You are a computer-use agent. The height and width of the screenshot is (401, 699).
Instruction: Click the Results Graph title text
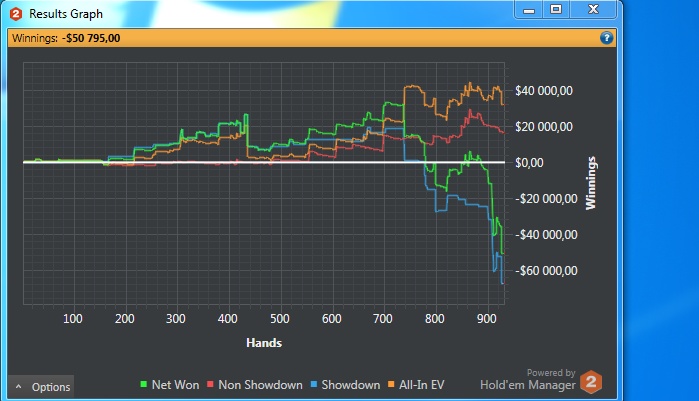tap(66, 14)
